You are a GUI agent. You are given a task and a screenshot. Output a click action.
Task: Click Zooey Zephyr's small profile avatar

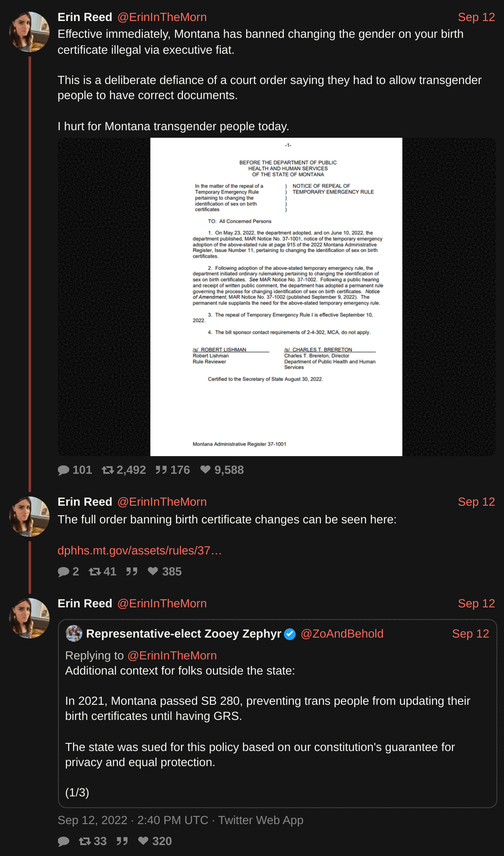click(74, 633)
